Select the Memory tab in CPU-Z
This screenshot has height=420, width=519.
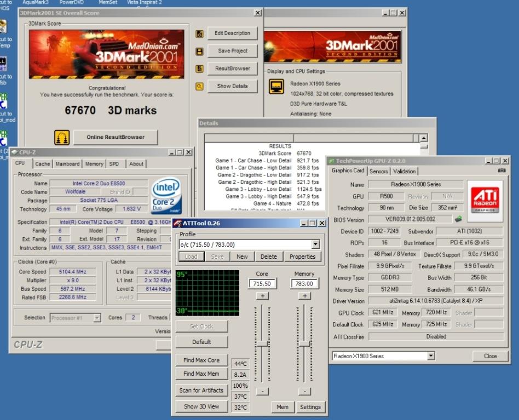(x=94, y=164)
